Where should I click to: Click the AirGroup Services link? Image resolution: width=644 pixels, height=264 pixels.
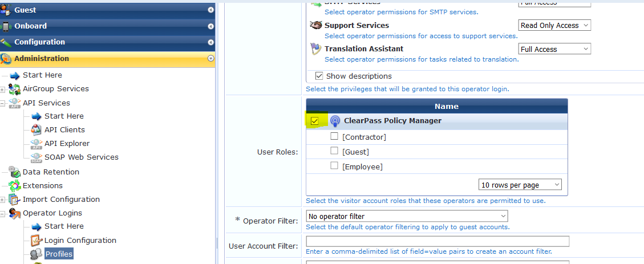tap(56, 89)
